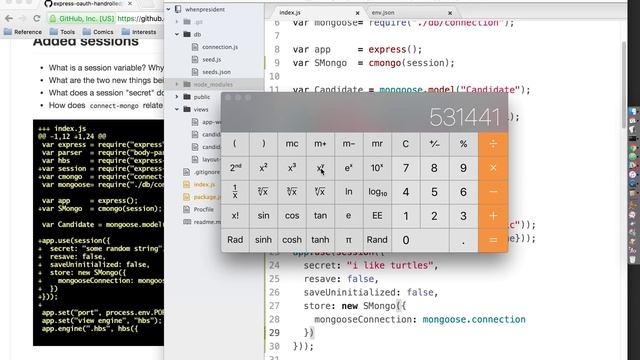Click the cosh key

(x=292, y=240)
